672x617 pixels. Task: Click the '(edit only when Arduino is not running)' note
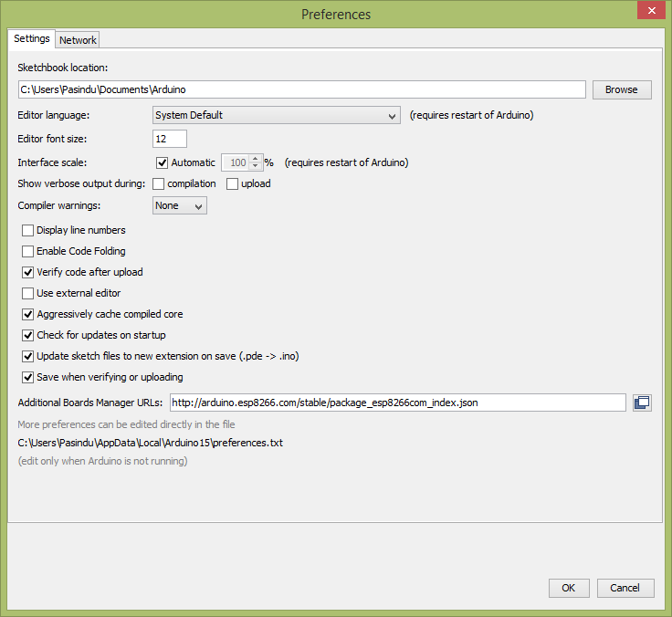[x=103, y=461]
